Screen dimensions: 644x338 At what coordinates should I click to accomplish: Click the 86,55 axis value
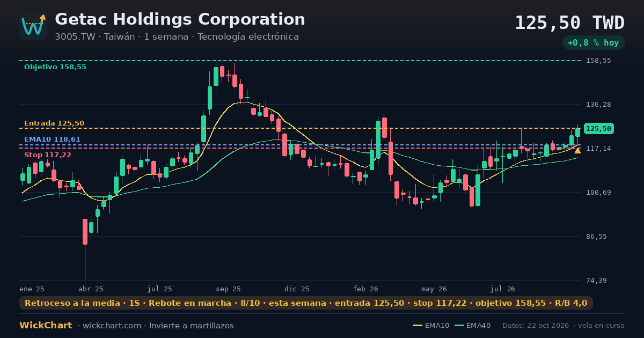pos(596,237)
